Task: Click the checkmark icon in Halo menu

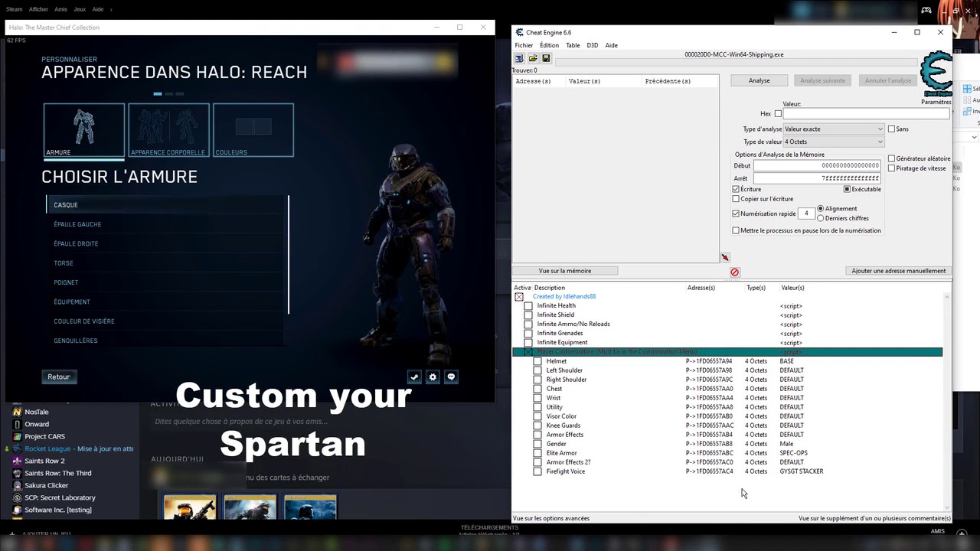Action: click(414, 377)
